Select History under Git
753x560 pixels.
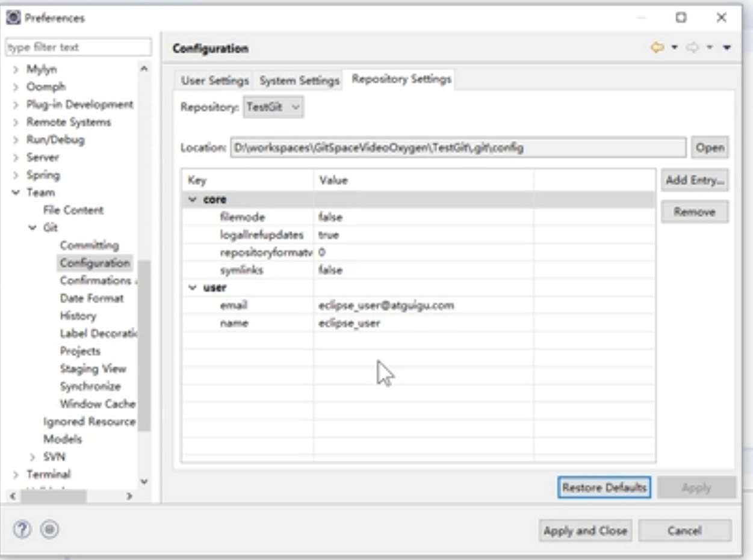tap(78, 316)
